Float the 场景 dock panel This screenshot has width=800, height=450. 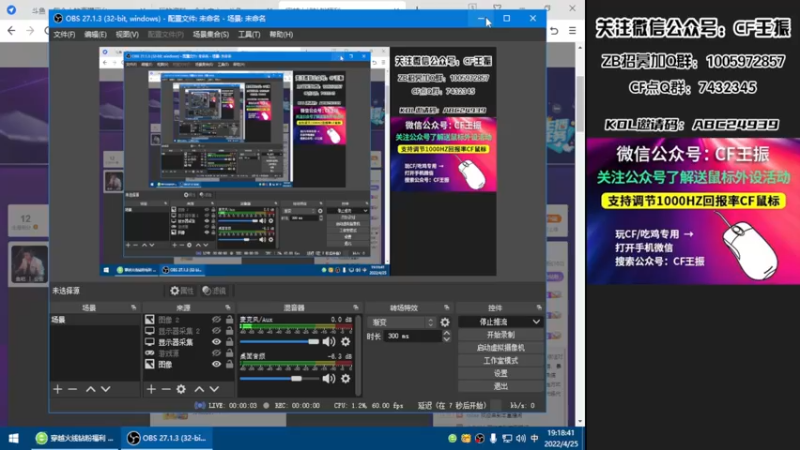tap(134, 308)
